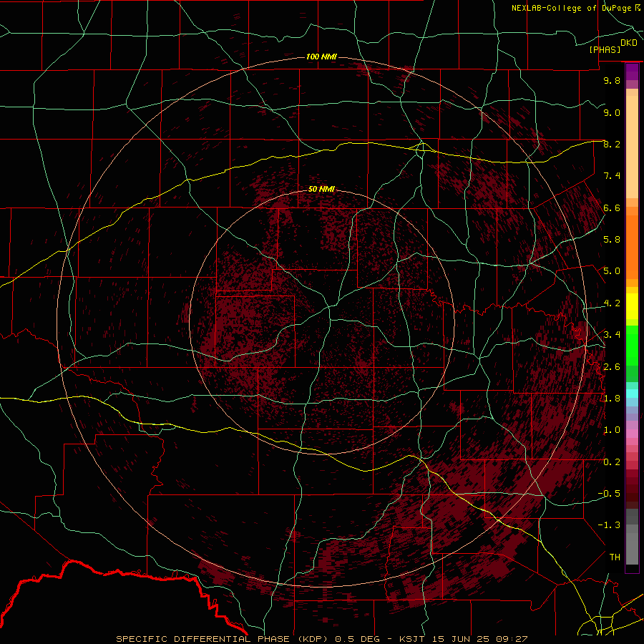Click the 09:27 timestamp
Screen dimensions: 644x644
coord(512,639)
